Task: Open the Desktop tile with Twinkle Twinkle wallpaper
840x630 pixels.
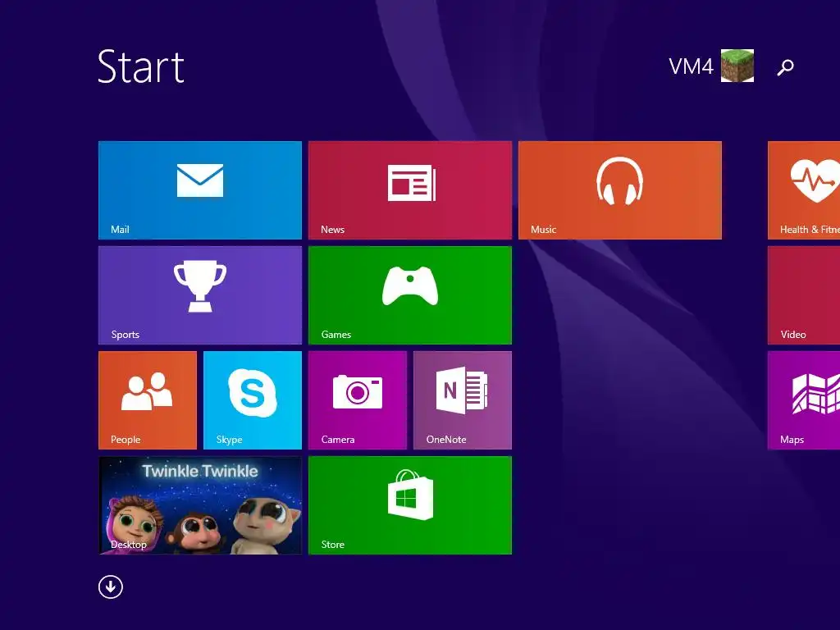Action: [200, 505]
